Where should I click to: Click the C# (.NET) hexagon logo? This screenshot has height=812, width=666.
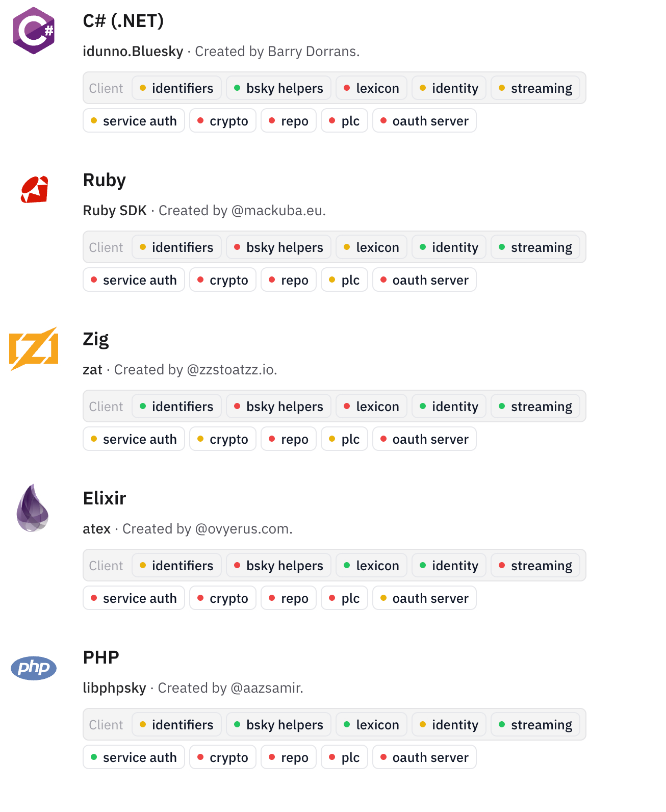point(34,31)
